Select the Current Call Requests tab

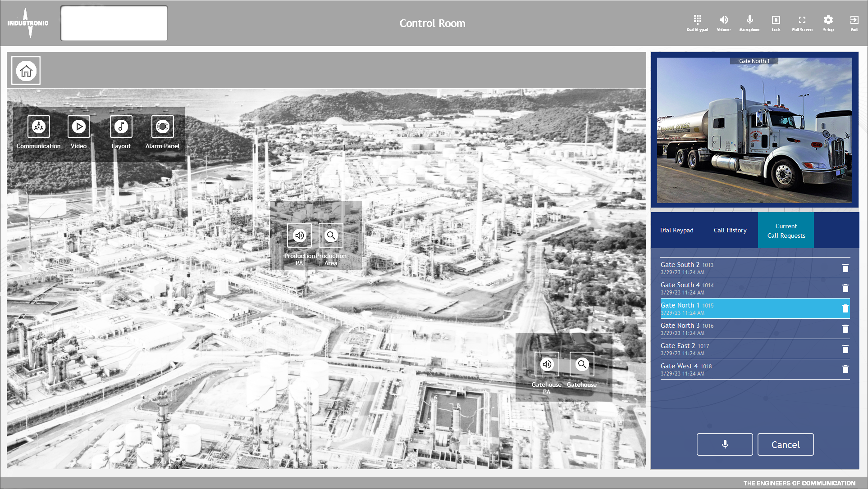click(786, 231)
